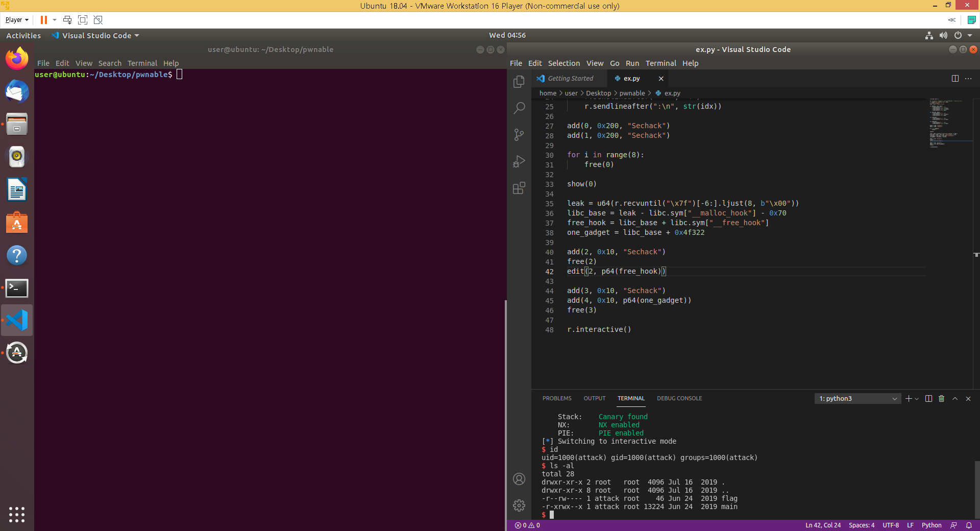
Task: Open the Selection menu in VS Code
Action: tap(563, 63)
